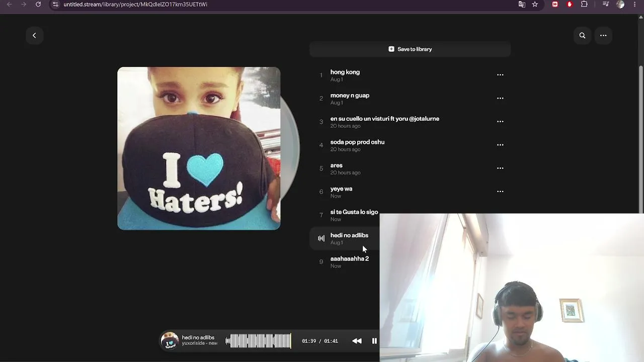Click browser forward arrow

(24, 4)
